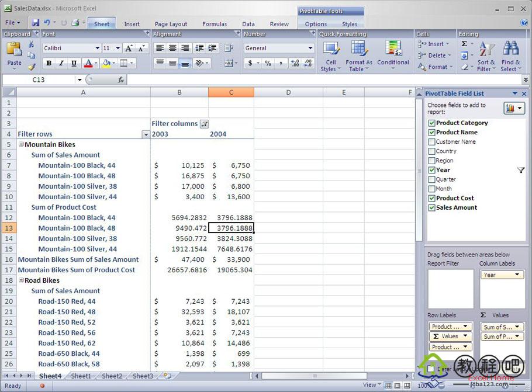532x392 pixels.
Task: Apply dollar accounting number format
Action: (250, 63)
